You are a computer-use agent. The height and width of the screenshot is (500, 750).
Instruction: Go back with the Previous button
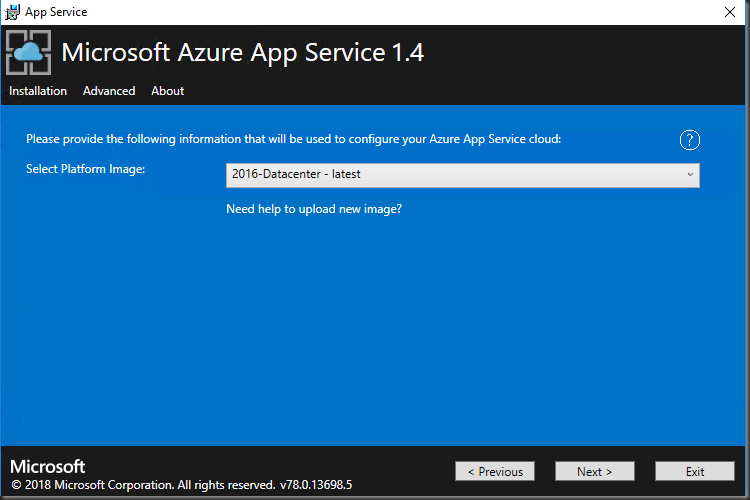[495, 471]
